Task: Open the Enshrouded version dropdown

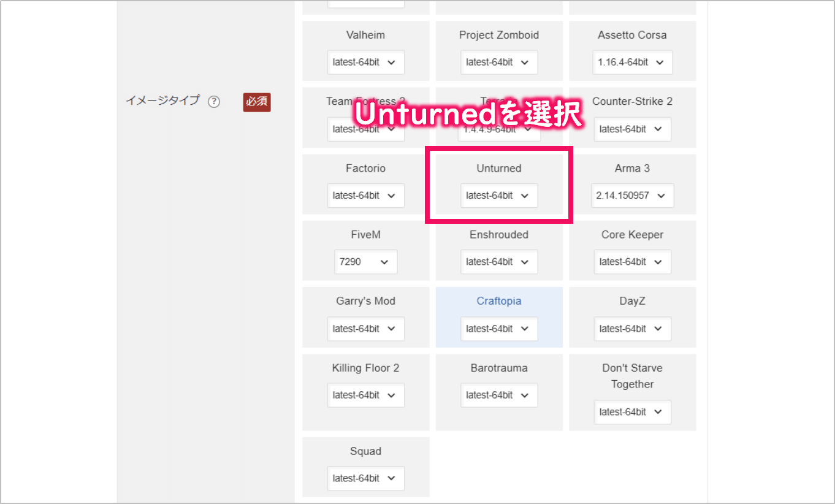Action: coord(499,262)
